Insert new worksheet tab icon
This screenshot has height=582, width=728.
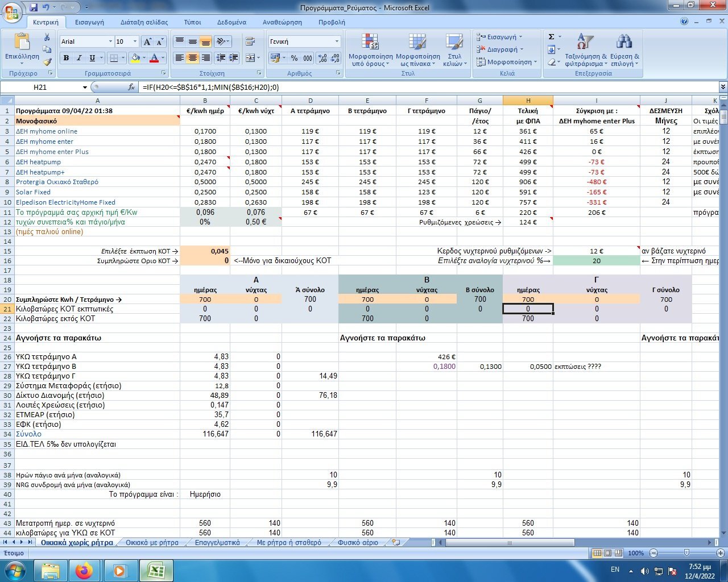[x=396, y=543]
